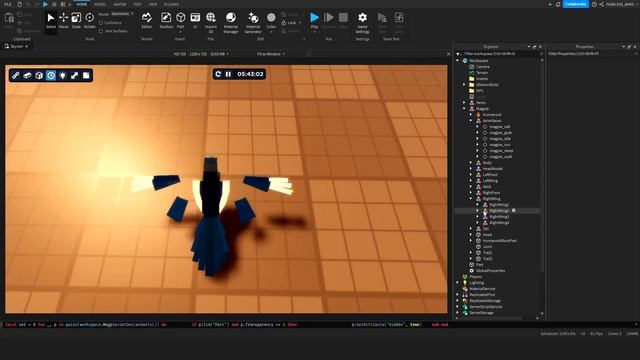Click the cube icon in viewport toolbar

coord(39,76)
